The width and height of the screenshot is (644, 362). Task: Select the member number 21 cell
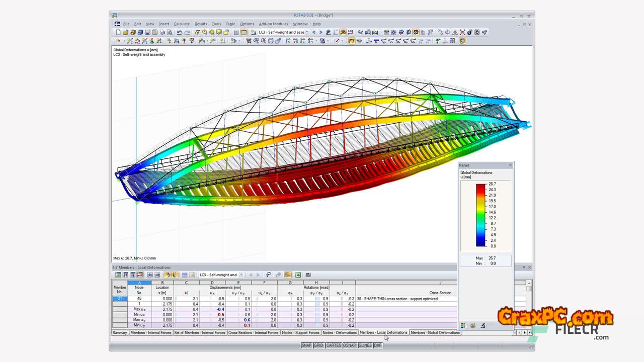[120, 299]
